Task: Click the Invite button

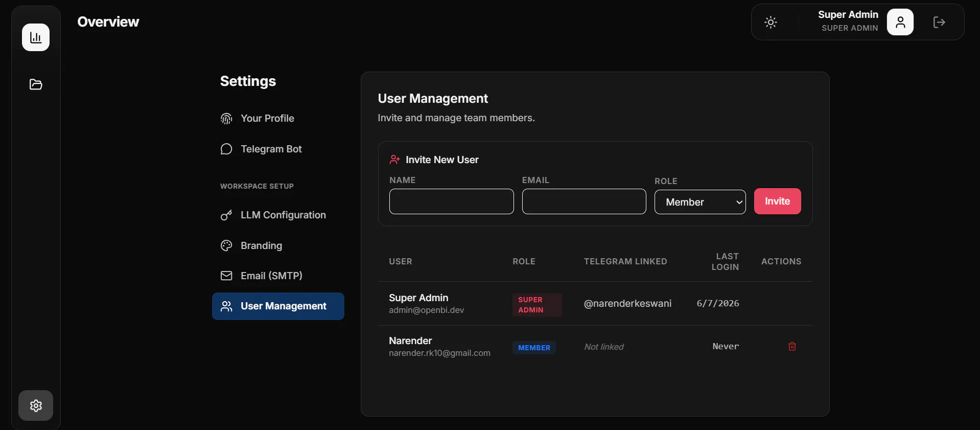Action: click(778, 201)
